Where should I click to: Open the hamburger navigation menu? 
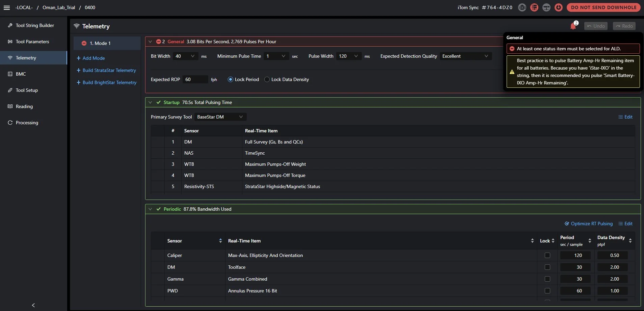7,7
